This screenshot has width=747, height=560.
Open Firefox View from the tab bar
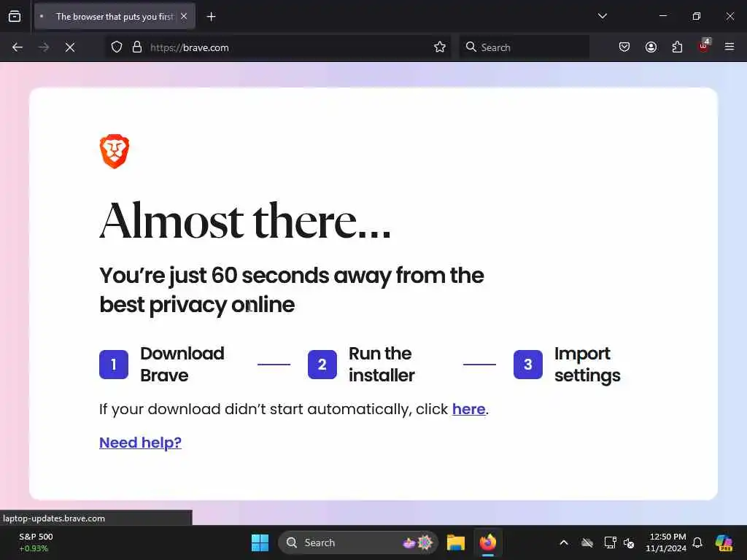pos(15,17)
